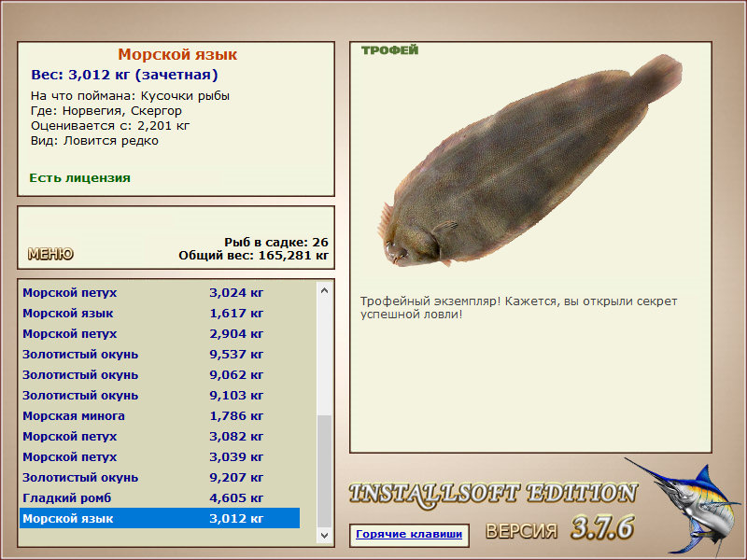Screen dimensions: 747x560
Task: Click Оценивается с: 2,201 кг line
Action: [110, 126]
